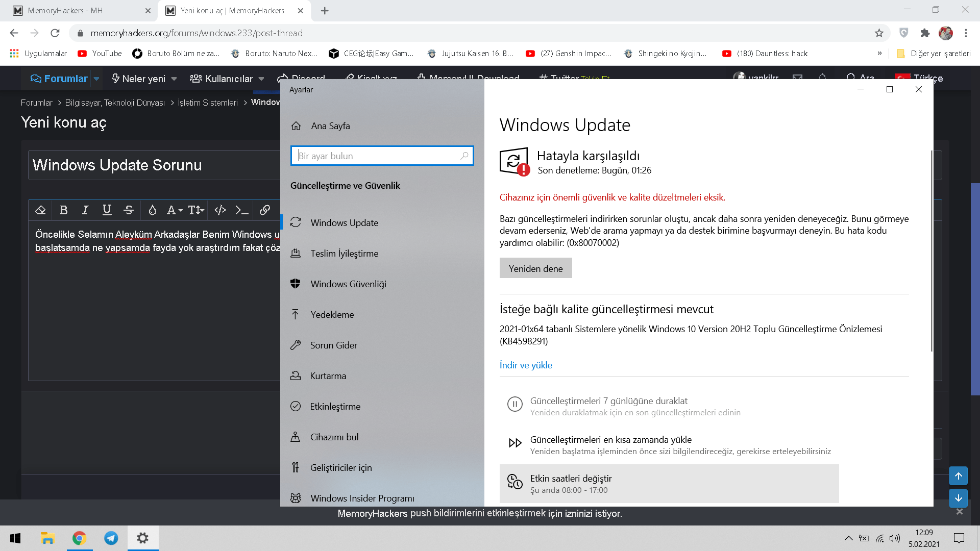Open Forumlar menu in site navigation
Viewport: 980px width, 551px height.
point(59,79)
